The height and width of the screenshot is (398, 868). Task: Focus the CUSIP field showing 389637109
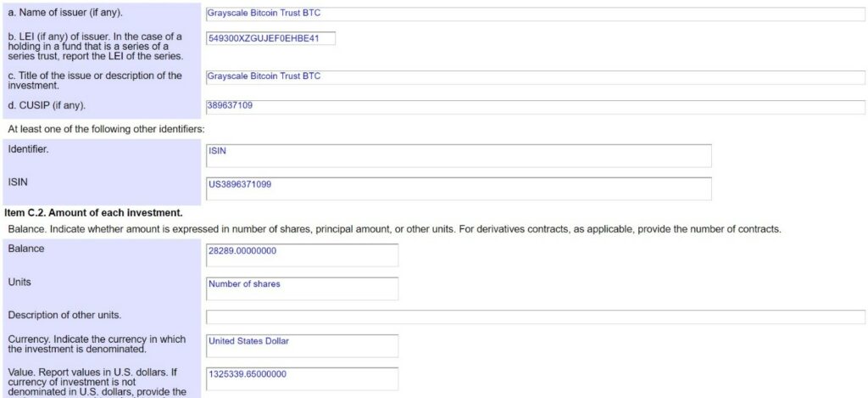pos(536,107)
